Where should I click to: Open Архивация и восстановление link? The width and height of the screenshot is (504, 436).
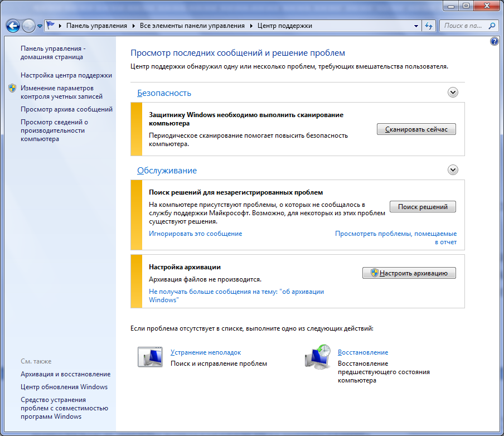[66, 374]
